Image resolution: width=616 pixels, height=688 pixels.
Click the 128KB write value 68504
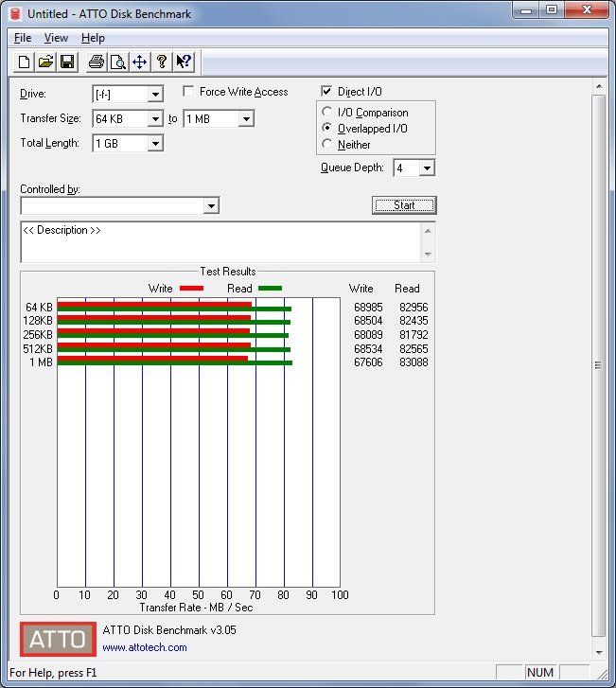click(368, 321)
